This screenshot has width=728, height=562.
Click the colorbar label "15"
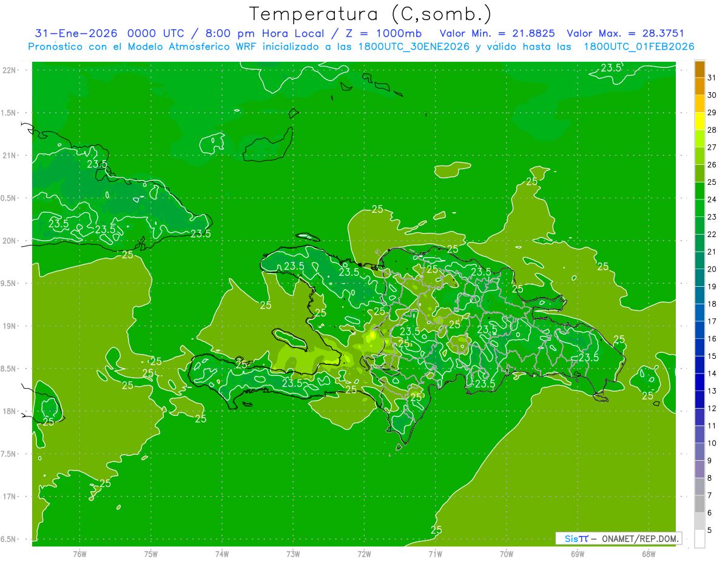712,356
